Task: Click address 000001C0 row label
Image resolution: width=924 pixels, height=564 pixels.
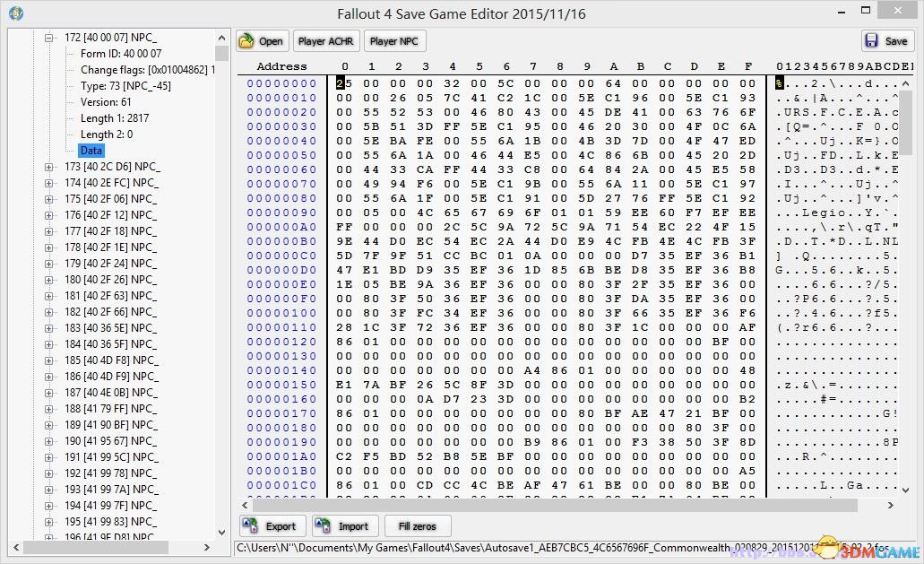Action: pos(281,485)
